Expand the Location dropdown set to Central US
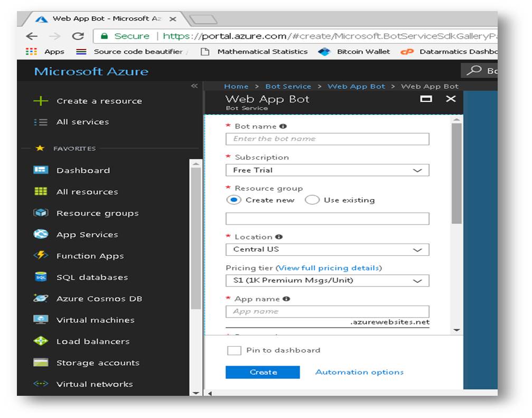 tap(328, 249)
